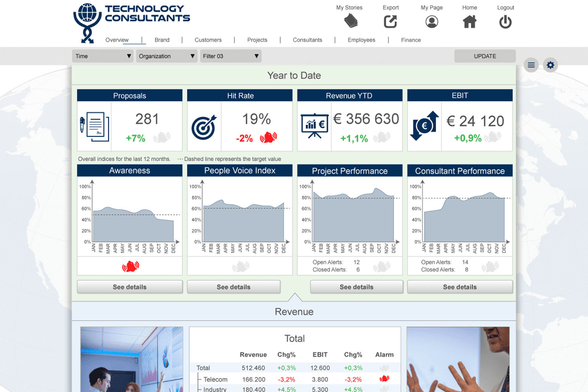
Task: Go to the Home house icon
Action: (470, 22)
